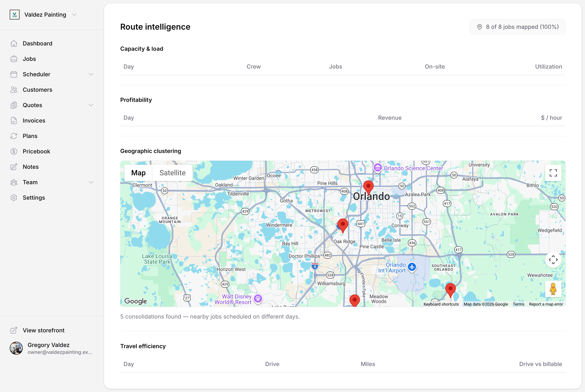Click the Drive column header

click(272, 364)
